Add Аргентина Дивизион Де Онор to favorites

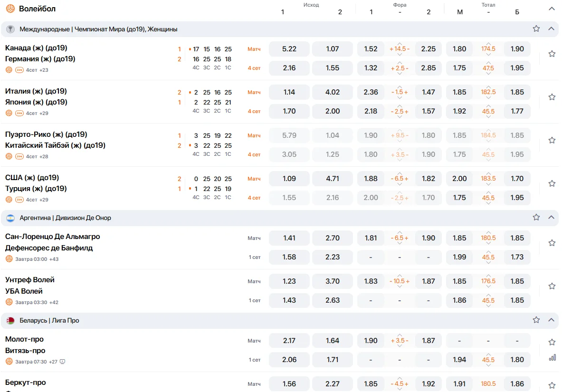coord(536,217)
